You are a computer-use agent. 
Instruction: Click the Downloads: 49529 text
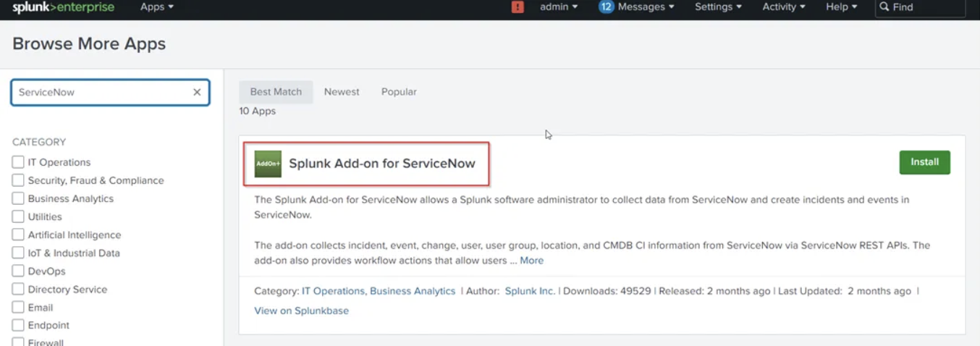pos(607,291)
